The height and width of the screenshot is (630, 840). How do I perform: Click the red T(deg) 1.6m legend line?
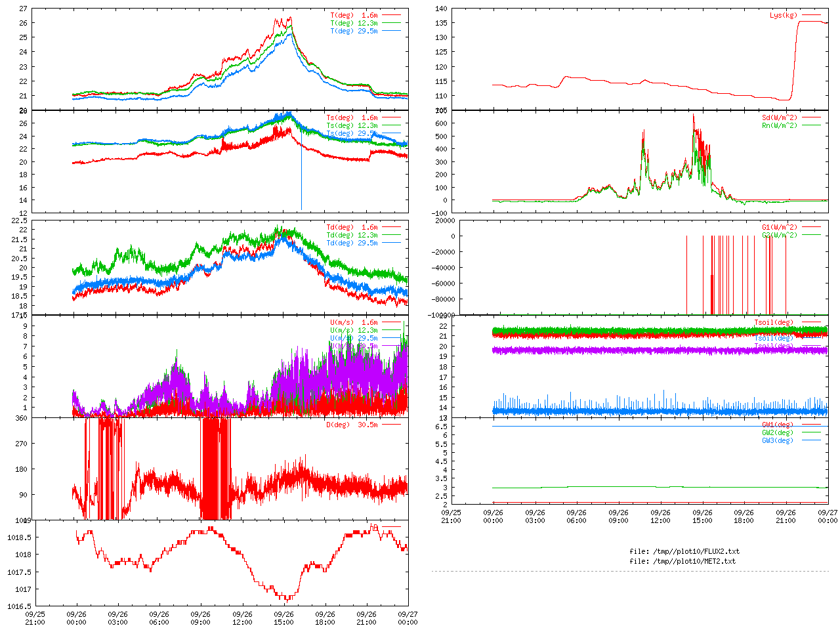pos(391,15)
